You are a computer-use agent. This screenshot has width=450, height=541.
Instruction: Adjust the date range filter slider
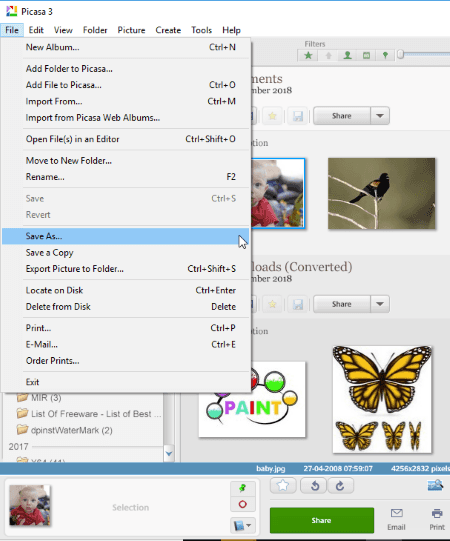click(400, 55)
